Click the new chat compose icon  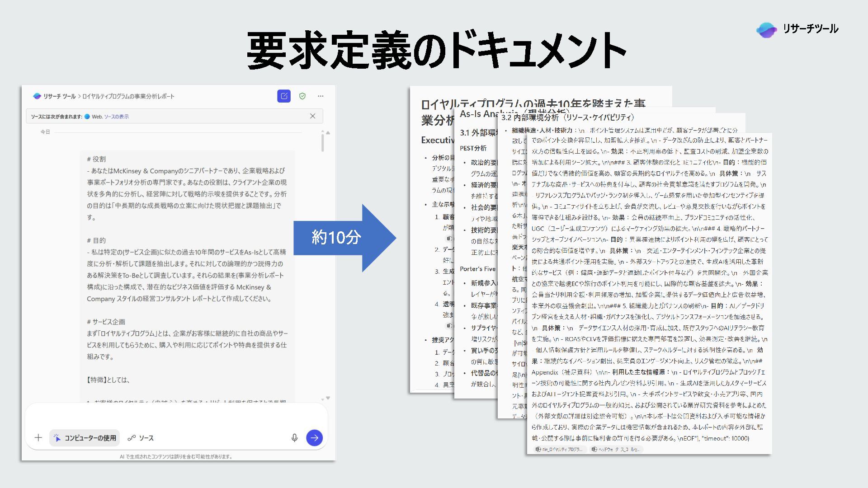coord(284,96)
